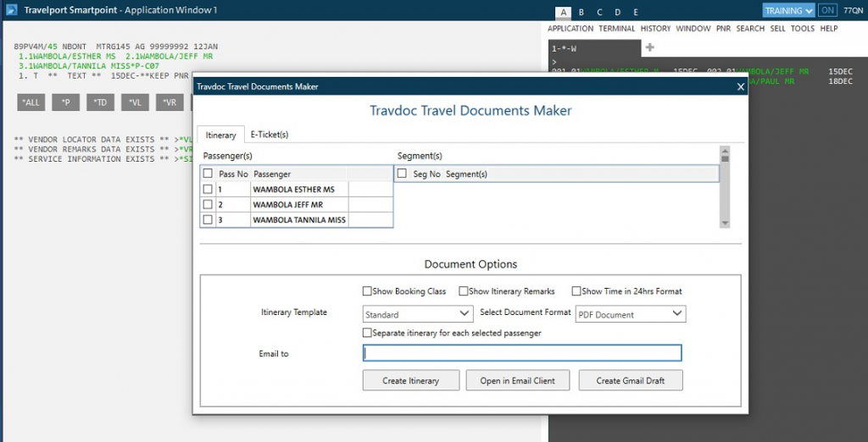868x442 pixels.
Task: Enable Show Booking Class option
Action: point(367,291)
